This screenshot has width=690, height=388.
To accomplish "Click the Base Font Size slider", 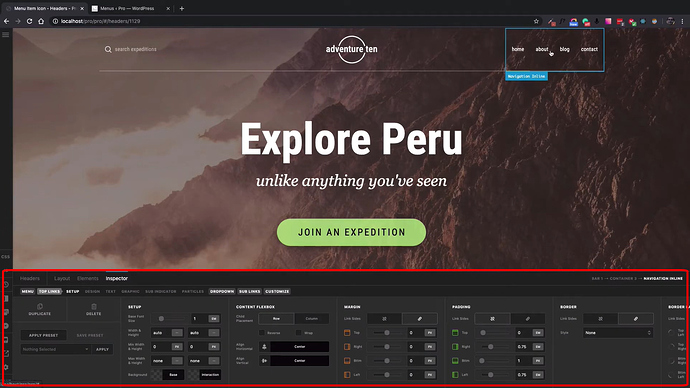I will click(170, 318).
